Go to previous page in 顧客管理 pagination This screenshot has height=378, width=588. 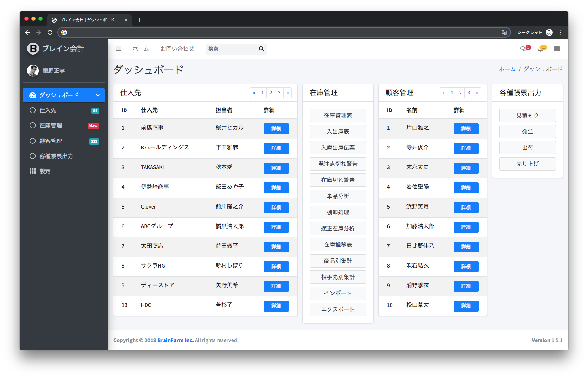[444, 93]
